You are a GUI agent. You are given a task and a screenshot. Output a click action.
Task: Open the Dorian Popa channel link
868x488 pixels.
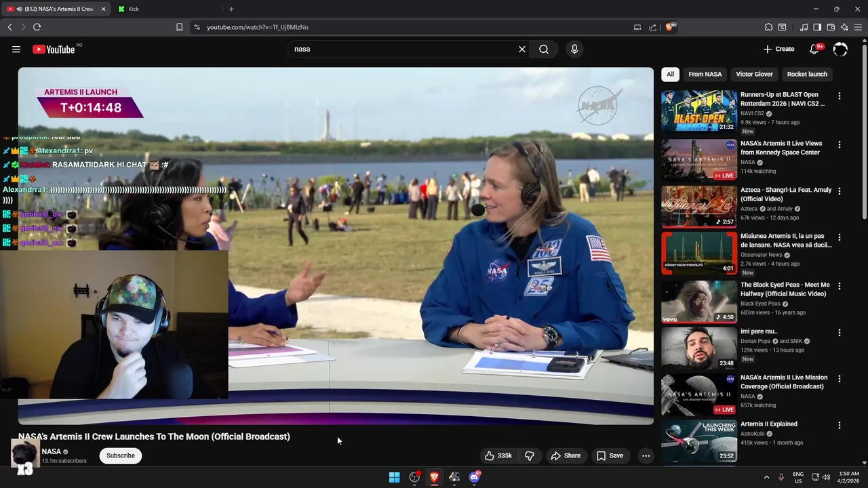(x=757, y=341)
